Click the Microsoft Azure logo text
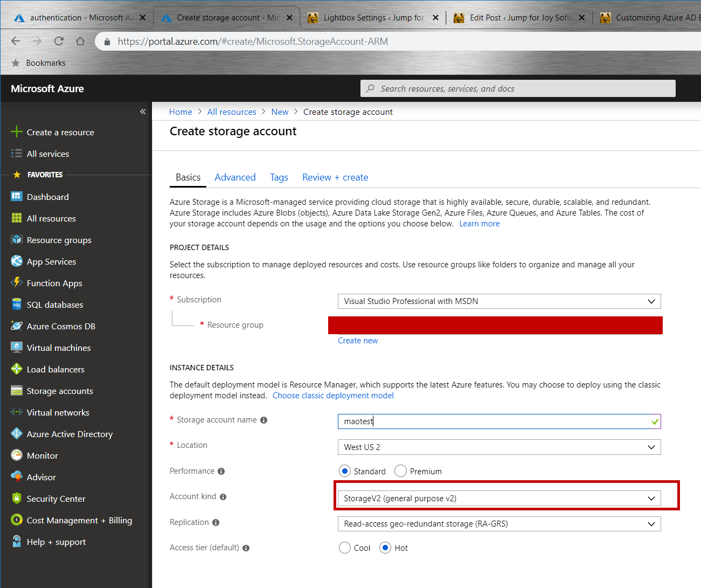701x588 pixels. [47, 88]
